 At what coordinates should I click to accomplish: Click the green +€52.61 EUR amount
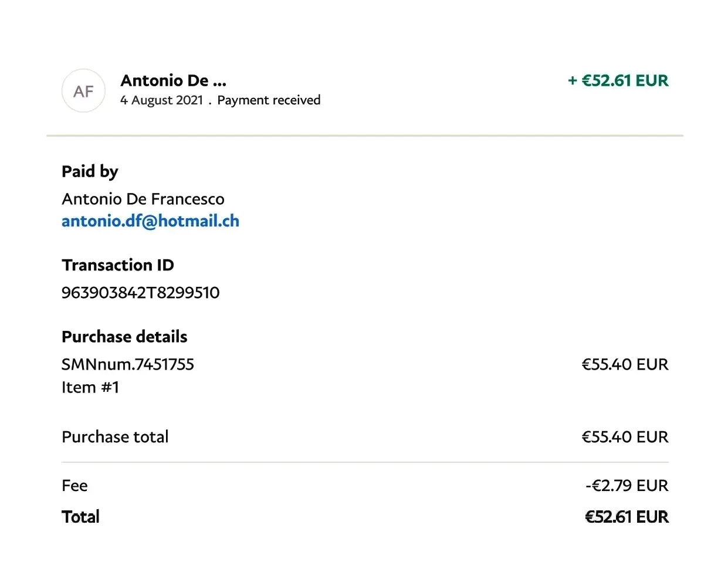pyautogui.click(x=618, y=80)
